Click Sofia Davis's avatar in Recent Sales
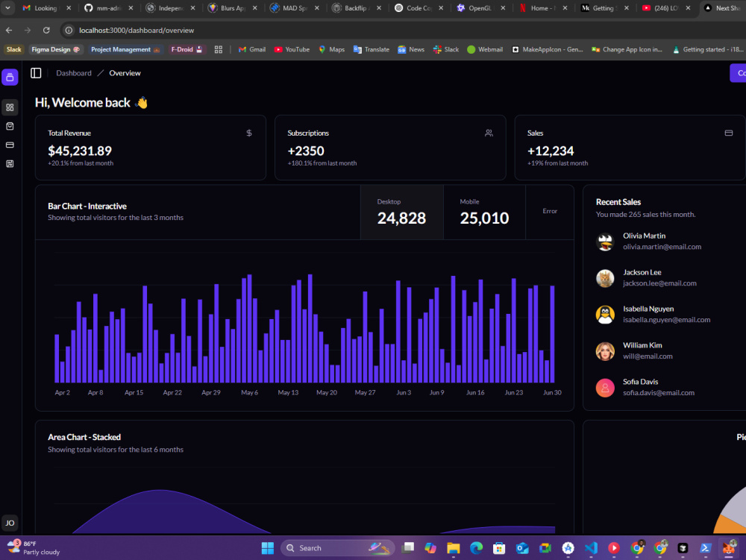This screenshot has width=746, height=560. click(605, 388)
